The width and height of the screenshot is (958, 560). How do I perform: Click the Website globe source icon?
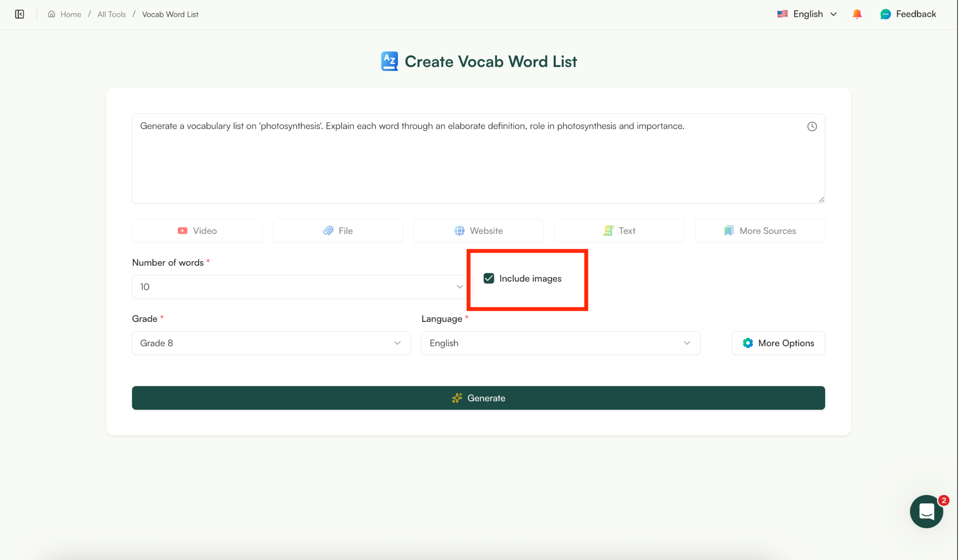click(460, 230)
